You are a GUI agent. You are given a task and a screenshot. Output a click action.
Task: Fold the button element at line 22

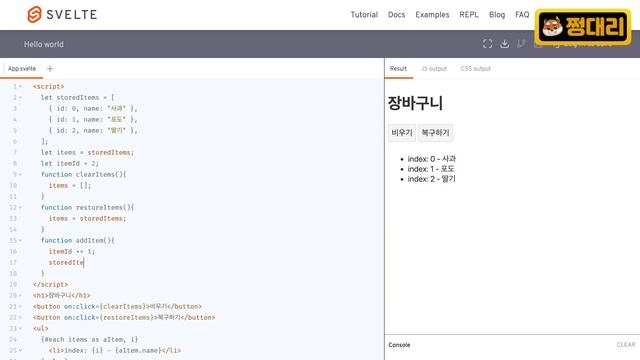pos(20,317)
